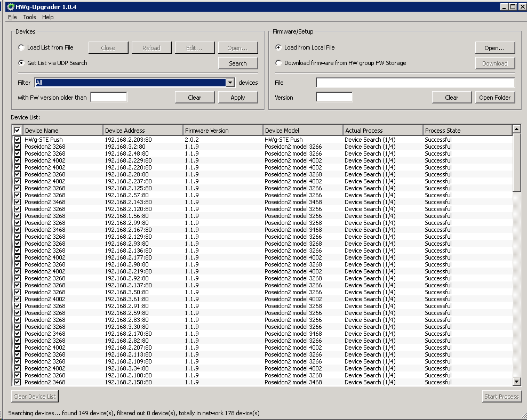Viewport: 527px width, 420px height.
Task: Uncheck checkbox for device 192.168.2.143:80
Action: click(18, 202)
